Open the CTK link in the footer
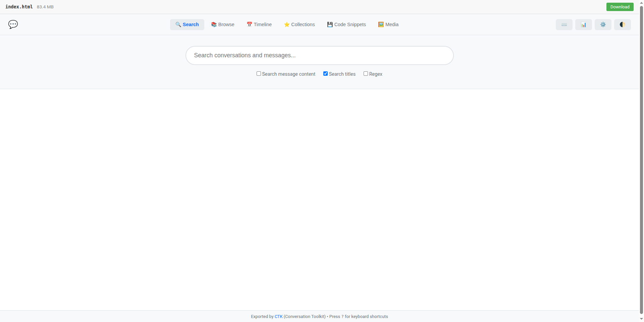Screen dimensions: 644x322 click(279, 316)
